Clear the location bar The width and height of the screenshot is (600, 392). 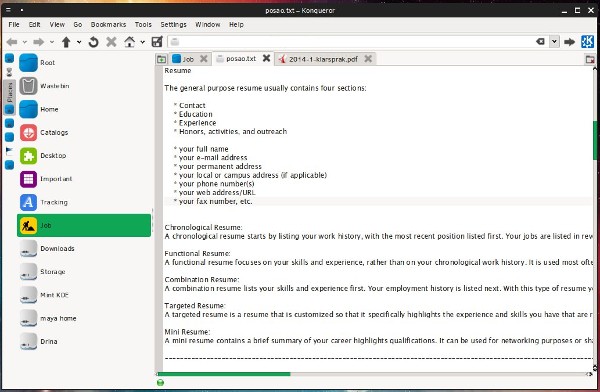tap(540, 41)
